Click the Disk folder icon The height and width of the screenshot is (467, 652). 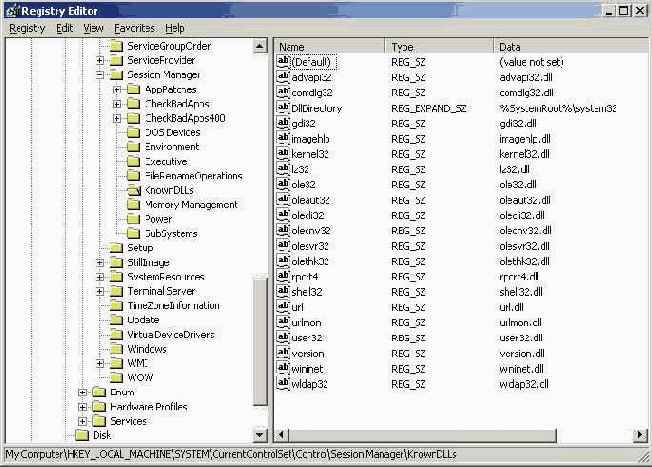[82, 435]
